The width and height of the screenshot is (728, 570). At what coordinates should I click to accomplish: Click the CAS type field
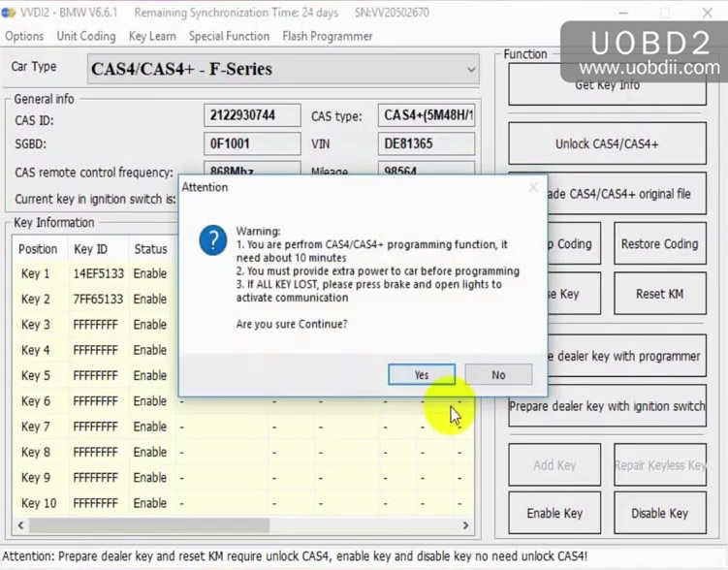pyautogui.click(x=427, y=115)
